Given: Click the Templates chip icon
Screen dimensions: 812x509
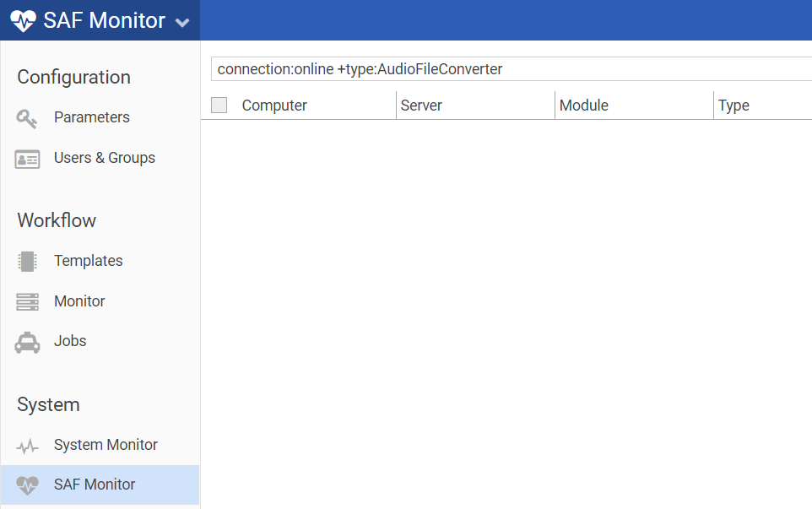Looking at the screenshot, I should point(27,262).
